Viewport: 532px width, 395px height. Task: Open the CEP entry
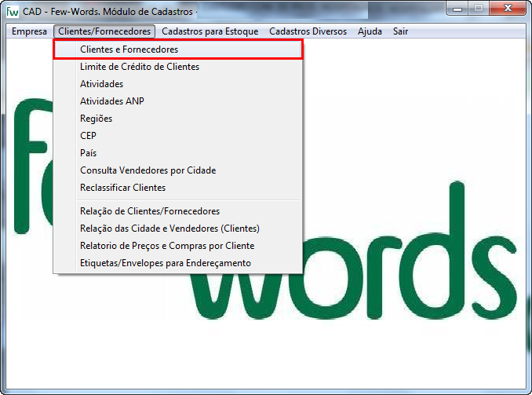178,136
